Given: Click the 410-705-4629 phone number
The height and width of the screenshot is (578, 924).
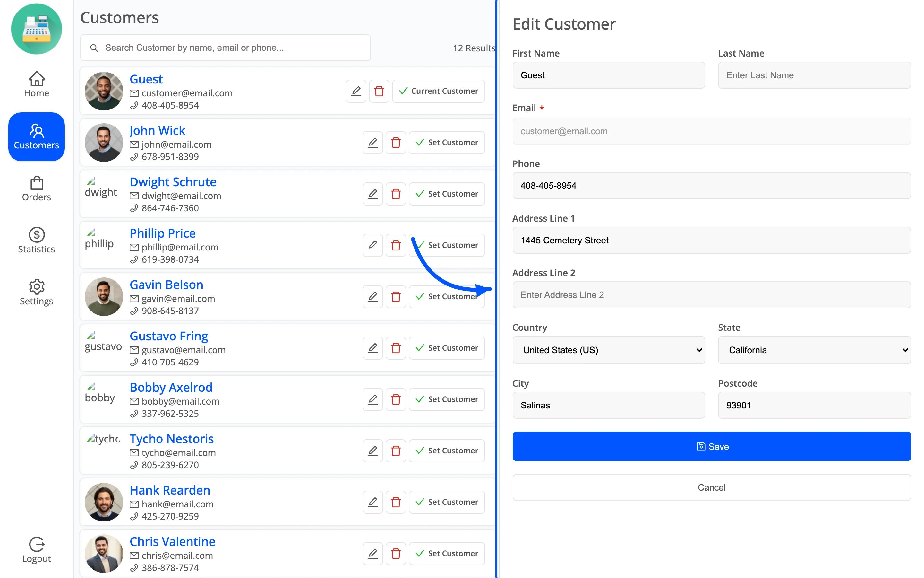Looking at the screenshot, I should tap(170, 363).
